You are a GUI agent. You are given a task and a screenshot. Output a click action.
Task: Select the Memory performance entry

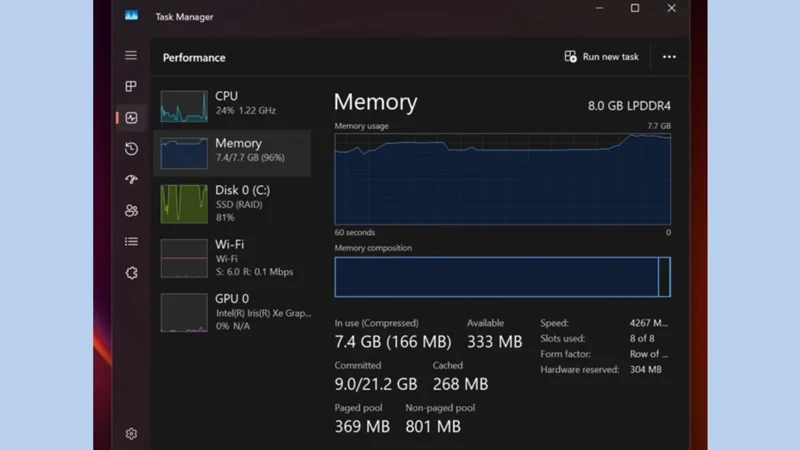(x=232, y=153)
